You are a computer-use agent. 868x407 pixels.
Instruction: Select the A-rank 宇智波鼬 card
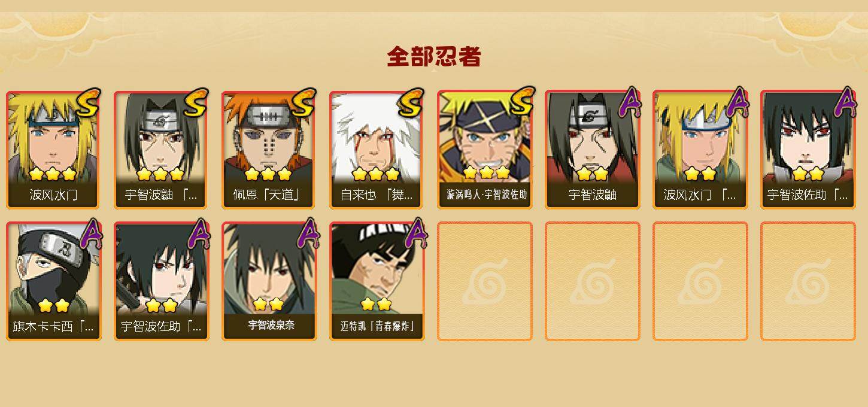(592, 150)
